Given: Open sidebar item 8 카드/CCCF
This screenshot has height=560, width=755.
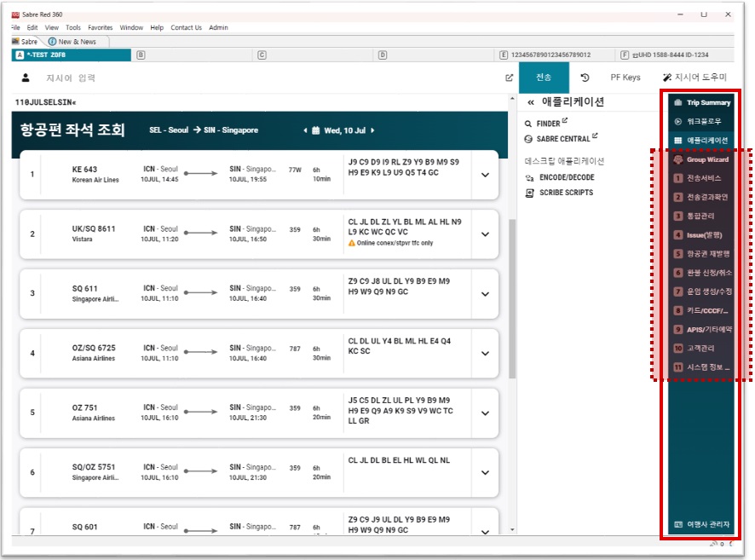Looking at the screenshot, I should tap(701, 310).
